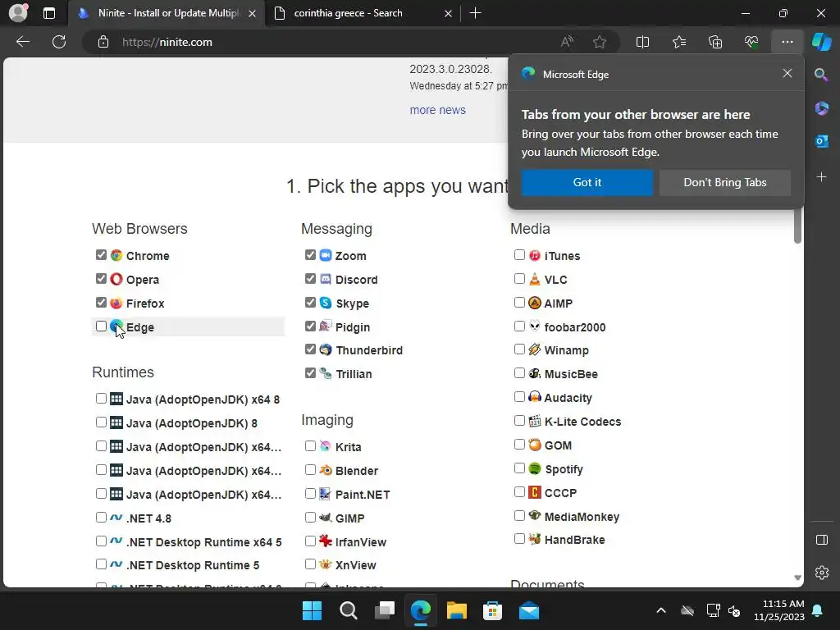This screenshot has width=840, height=630.
Task: Open Microsoft Store from taskbar
Action: [492, 610]
